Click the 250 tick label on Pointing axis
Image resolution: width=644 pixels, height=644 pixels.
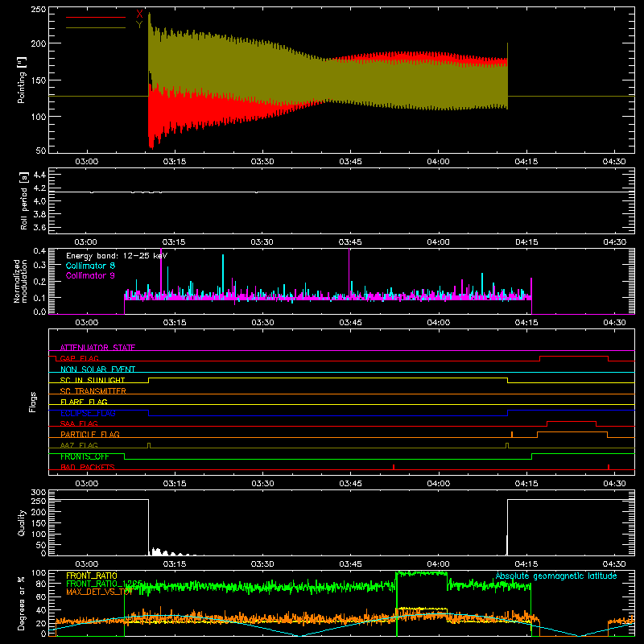pyautogui.click(x=38, y=10)
